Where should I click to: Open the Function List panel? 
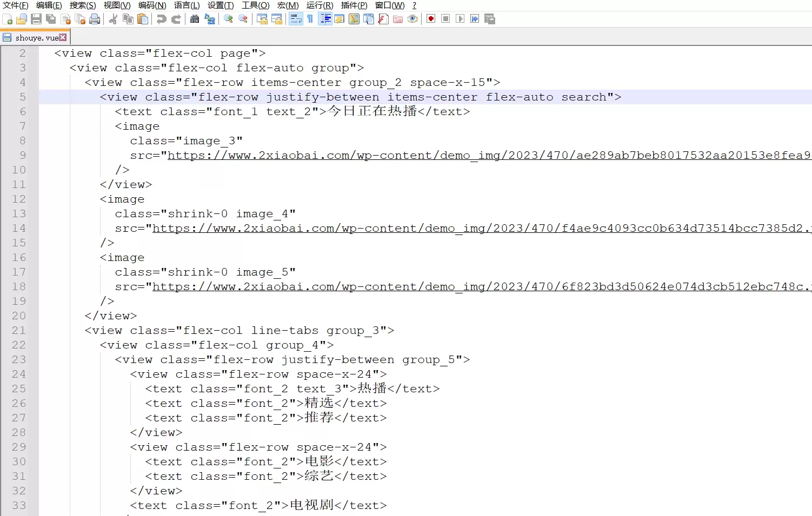click(x=383, y=19)
